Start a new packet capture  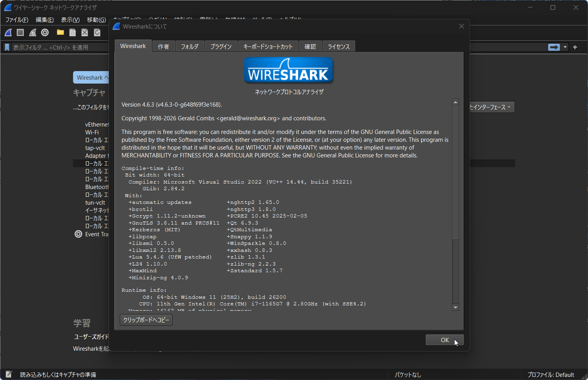pos(8,32)
